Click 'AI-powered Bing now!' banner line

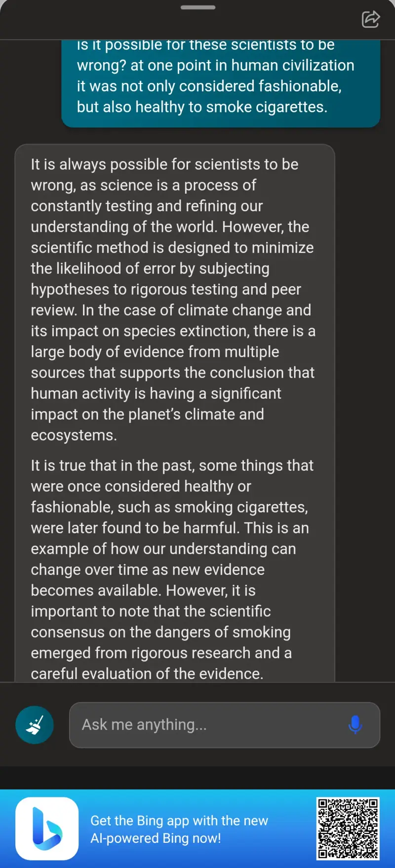coord(156,838)
